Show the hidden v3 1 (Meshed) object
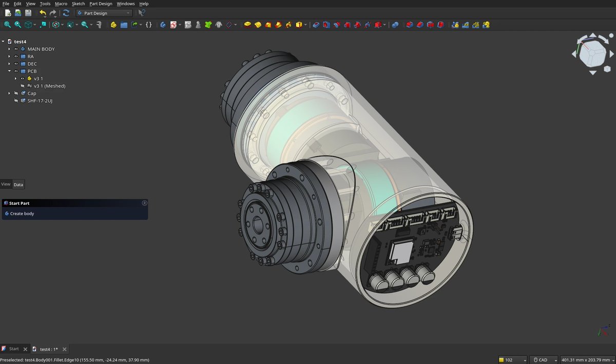616x364 pixels. point(23,86)
